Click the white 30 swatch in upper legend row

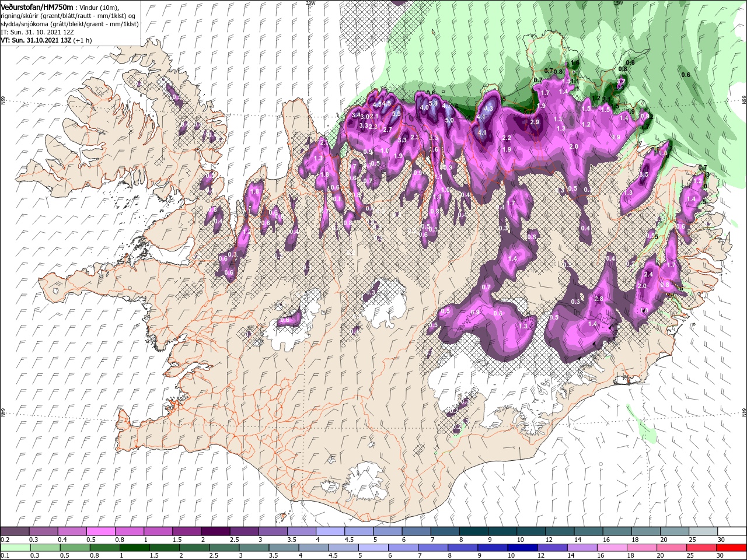pos(732,531)
